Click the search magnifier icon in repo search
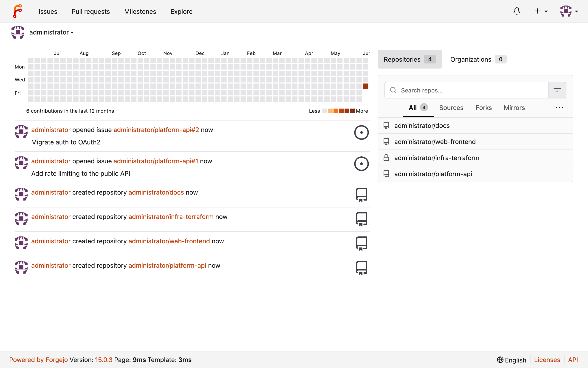588x368 pixels. click(393, 90)
